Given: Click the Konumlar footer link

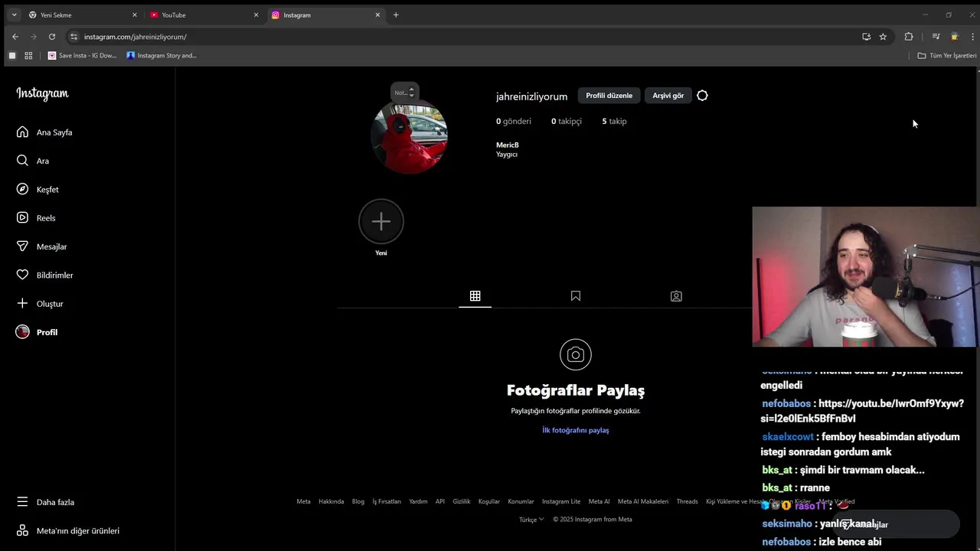Looking at the screenshot, I should pos(521,501).
